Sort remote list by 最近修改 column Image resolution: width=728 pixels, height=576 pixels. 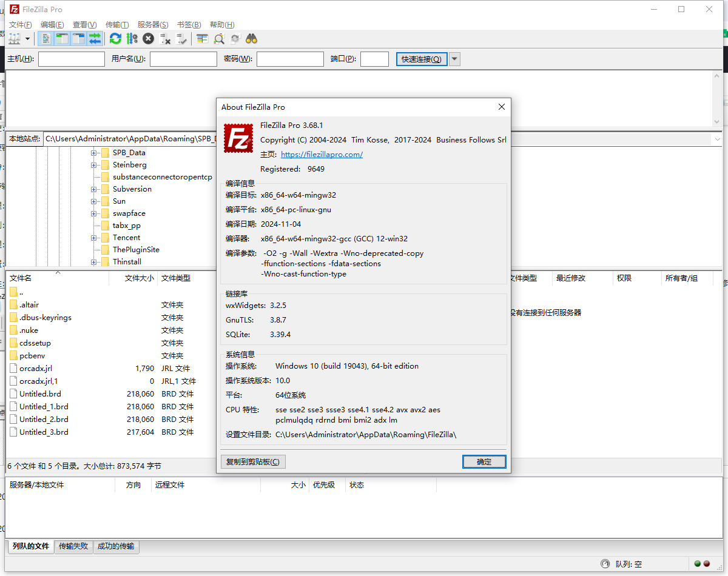coord(582,278)
